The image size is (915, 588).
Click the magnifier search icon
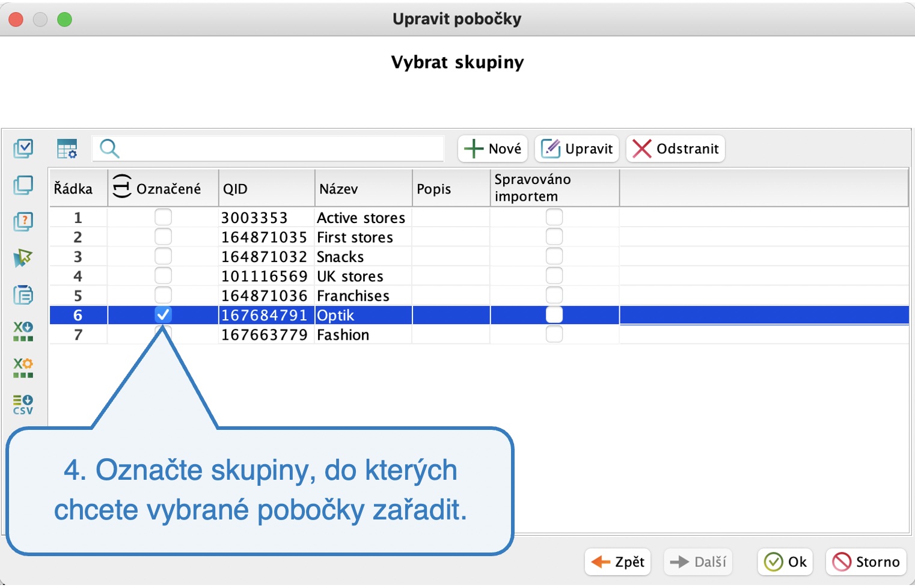pyautogui.click(x=109, y=149)
